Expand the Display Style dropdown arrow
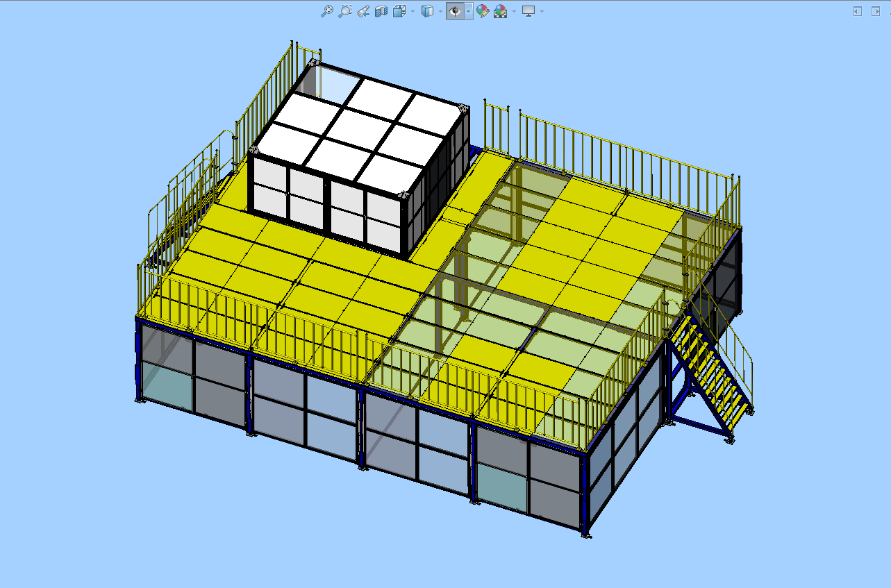Screen dimensions: 891x588 pyautogui.click(x=440, y=11)
